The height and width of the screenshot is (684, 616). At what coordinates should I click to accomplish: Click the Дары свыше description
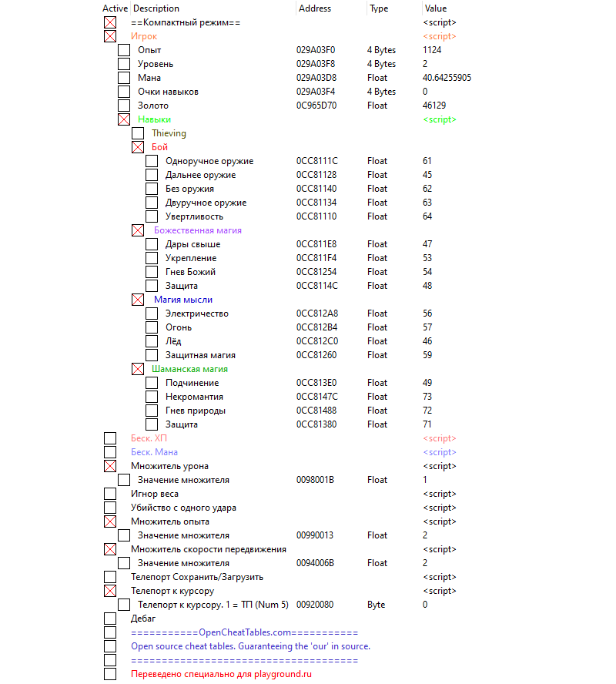(192, 244)
